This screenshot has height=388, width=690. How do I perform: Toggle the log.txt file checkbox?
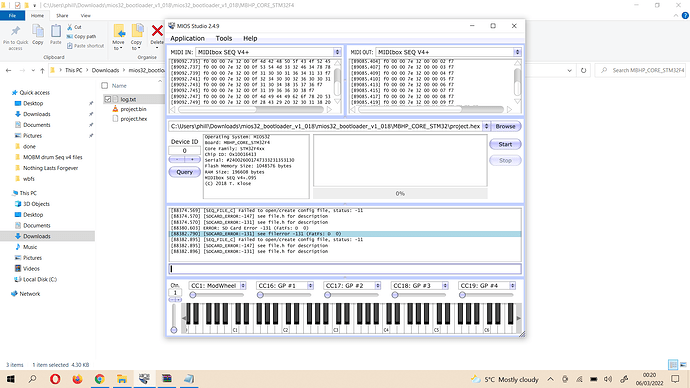tap(107, 99)
